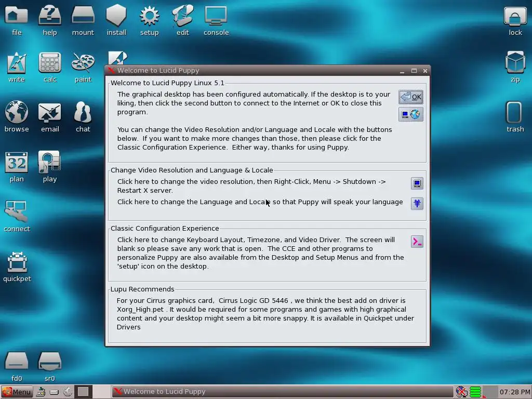Open the install desktop icon
Image resolution: width=532 pixels, height=399 pixels.
[116, 20]
